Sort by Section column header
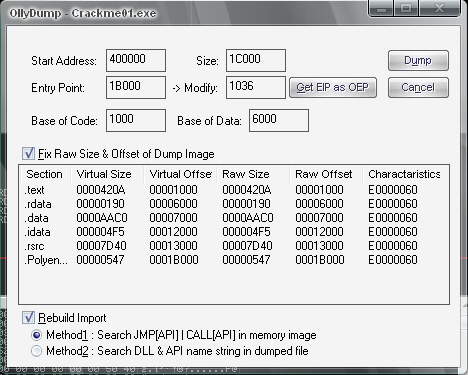 [x=45, y=174]
